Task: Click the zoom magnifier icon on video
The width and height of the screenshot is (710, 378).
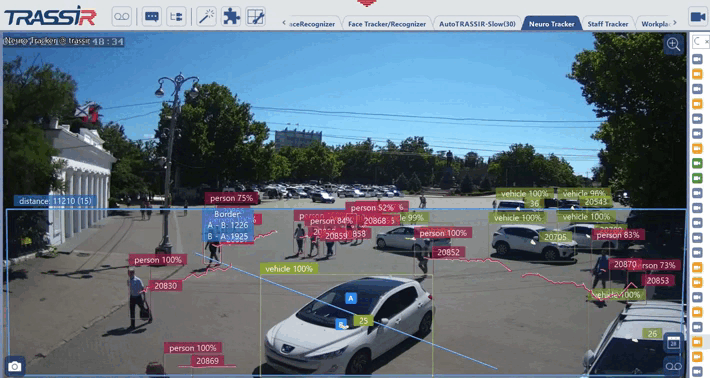Action: coord(673,44)
